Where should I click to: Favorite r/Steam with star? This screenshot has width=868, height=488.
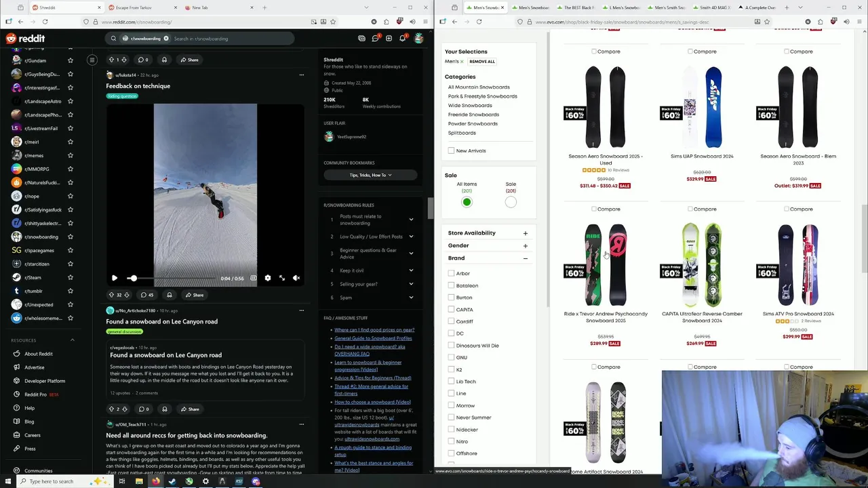click(71, 277)
